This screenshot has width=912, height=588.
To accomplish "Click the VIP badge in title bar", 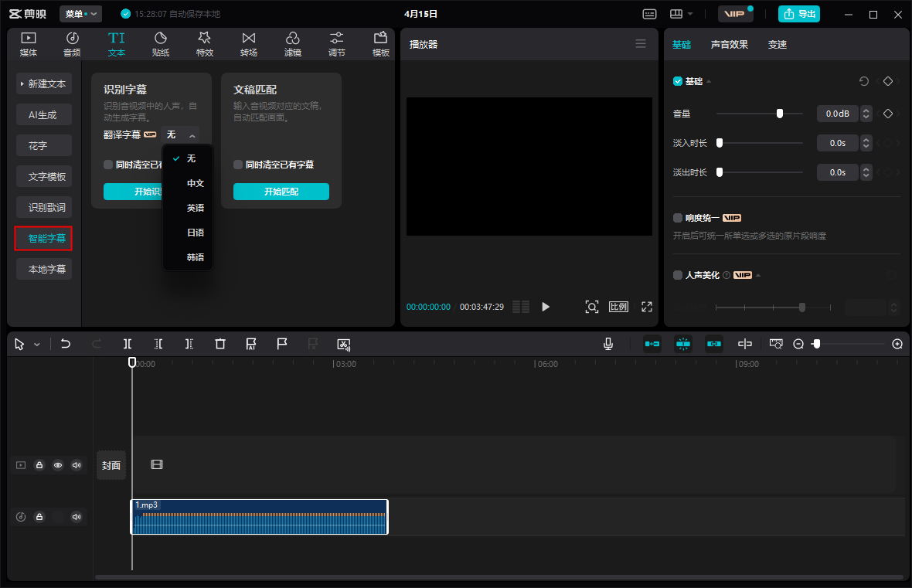I will 735,14.
